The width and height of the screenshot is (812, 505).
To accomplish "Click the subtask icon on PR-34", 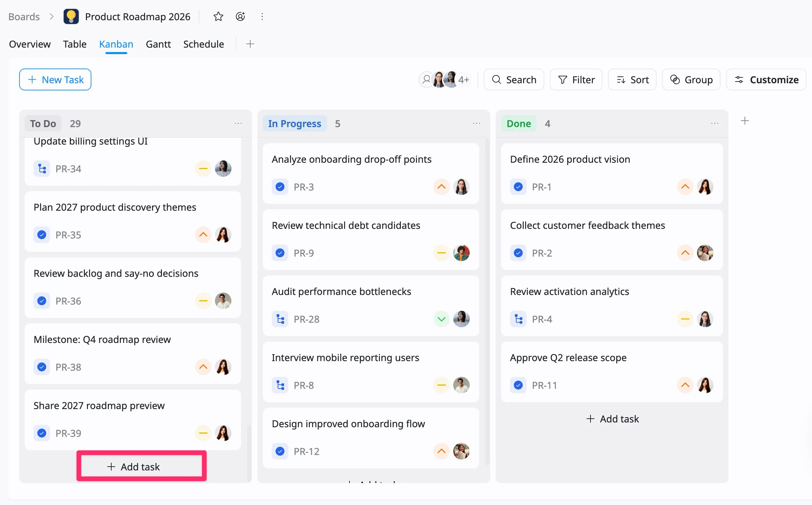I will pos(42,169).
